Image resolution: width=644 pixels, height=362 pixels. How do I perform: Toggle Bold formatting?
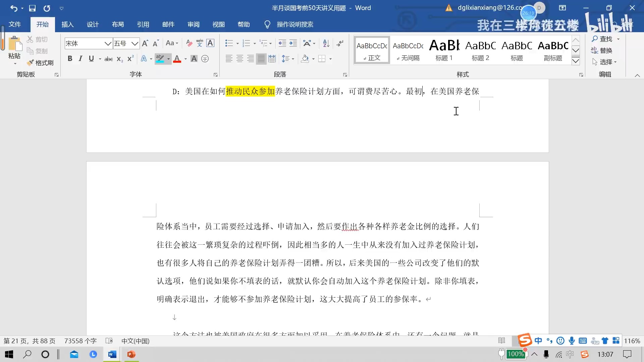[70, 59]
